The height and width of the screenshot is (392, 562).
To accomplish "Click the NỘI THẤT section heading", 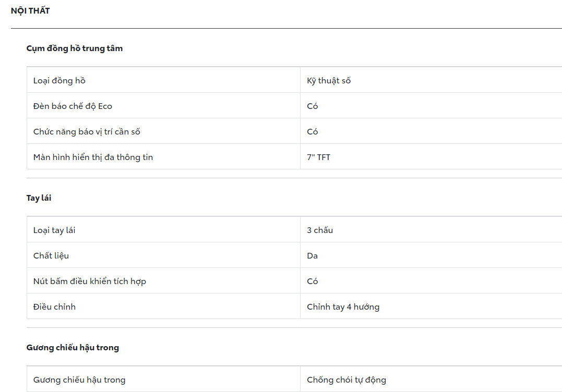I will pos(30,10).
